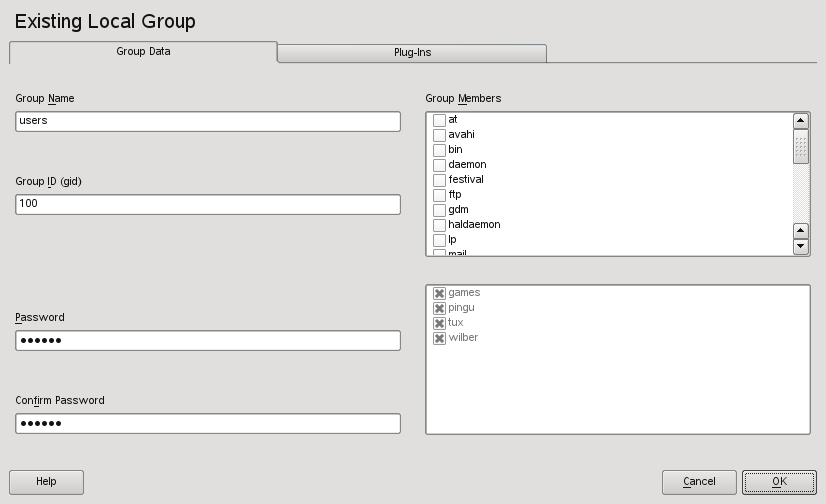The width and height of the screenshot is (826, 504).
Task: Check the festival member checkbox
Action: 439,180
